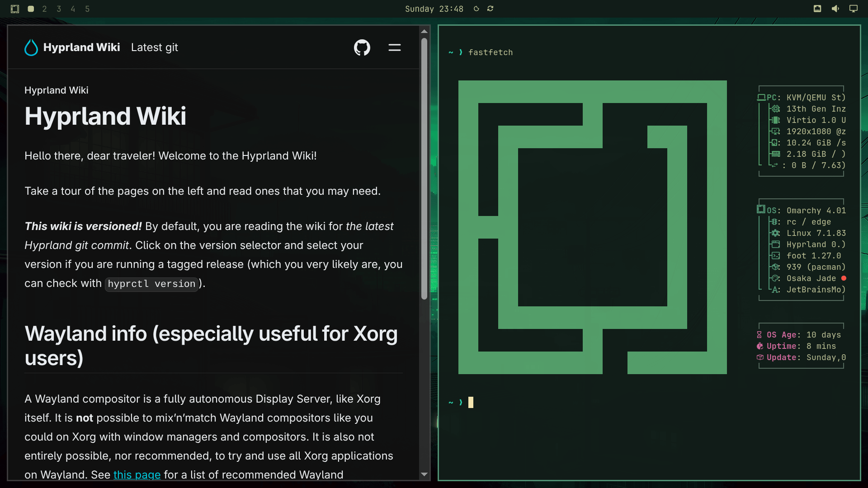868x488 pixels.
Task: Open the GitHub repository icon
Action: (x=362, y=47)
